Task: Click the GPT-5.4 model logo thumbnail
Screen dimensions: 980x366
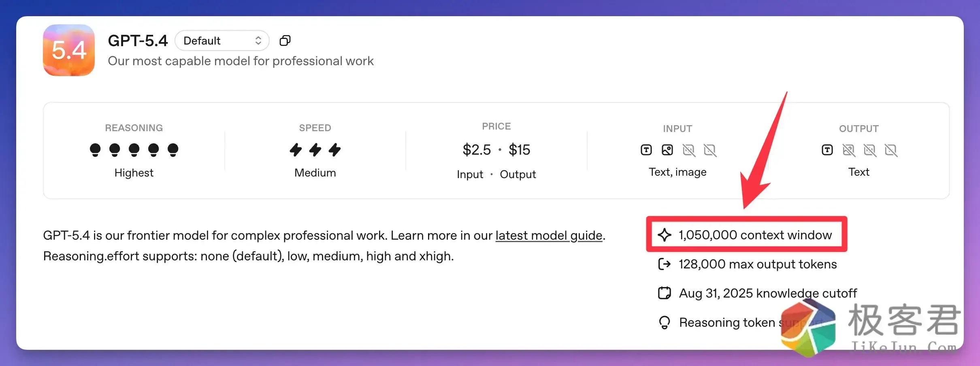Action: [69, 50]
